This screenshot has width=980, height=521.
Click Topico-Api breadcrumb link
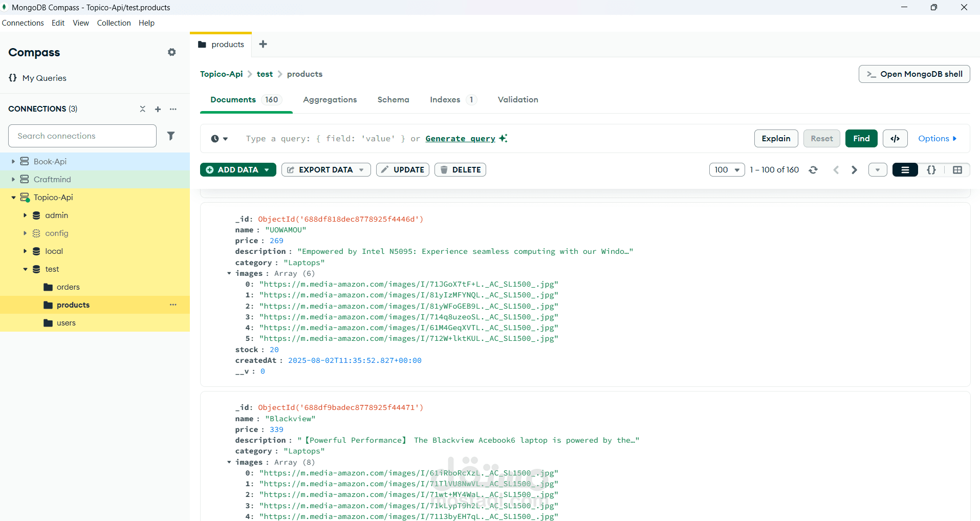222,74
